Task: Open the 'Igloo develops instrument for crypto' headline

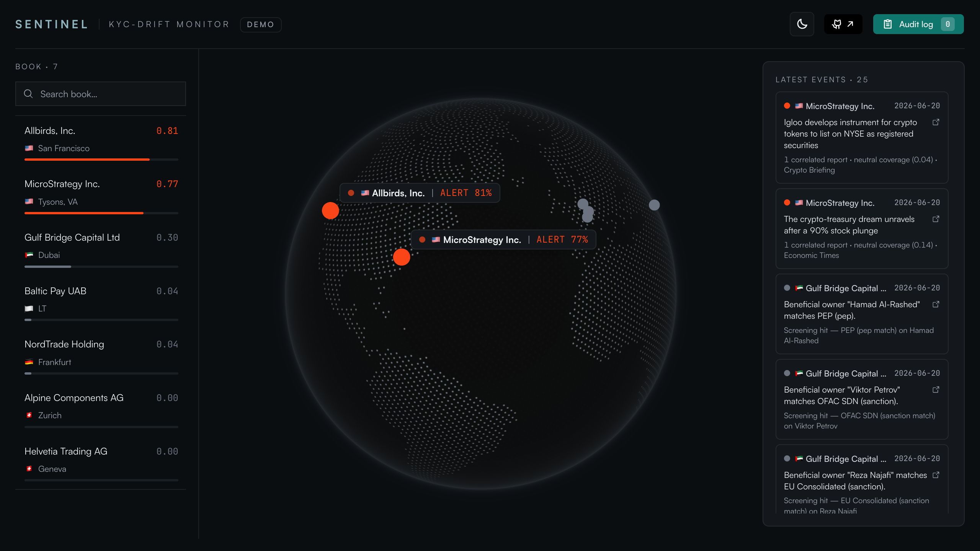Action: pyautogui.click(x=850, y=134)
